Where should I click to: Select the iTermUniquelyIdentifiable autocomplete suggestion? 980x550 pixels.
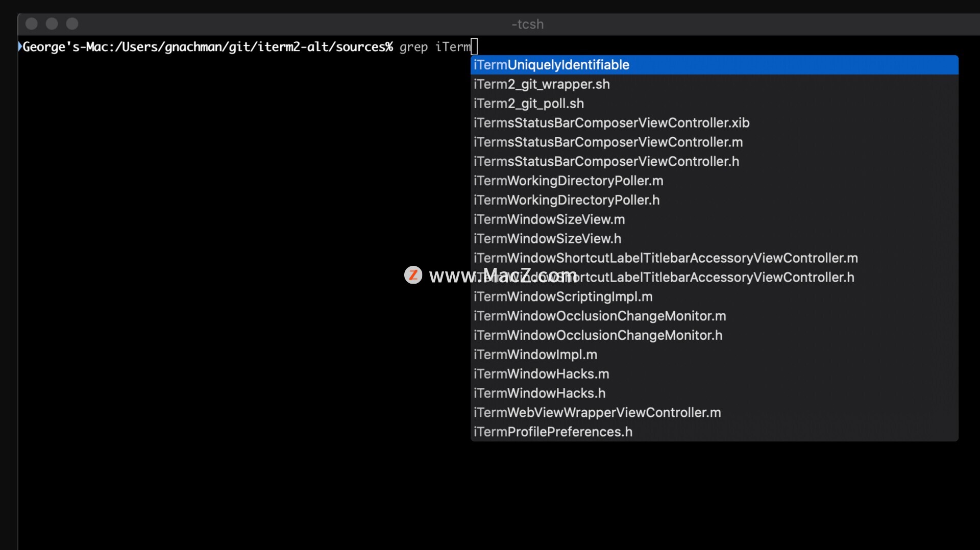point(714,65)
